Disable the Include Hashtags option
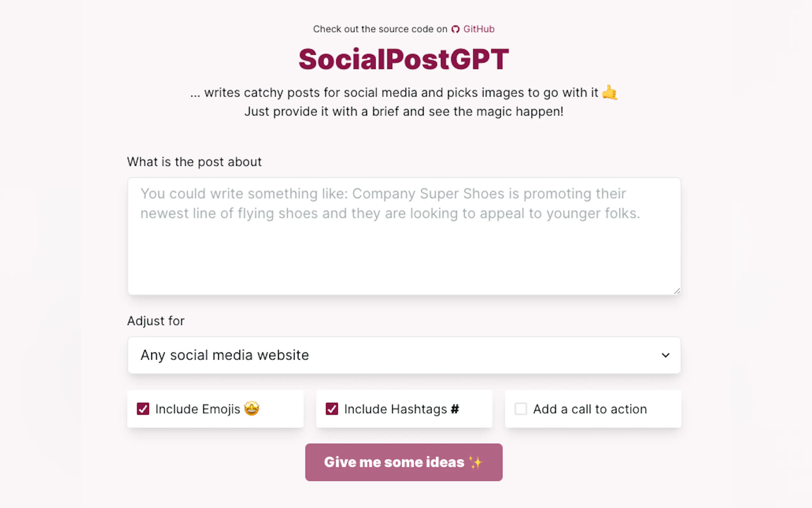This screenshot has height=508, width=812. pos(332,409)
